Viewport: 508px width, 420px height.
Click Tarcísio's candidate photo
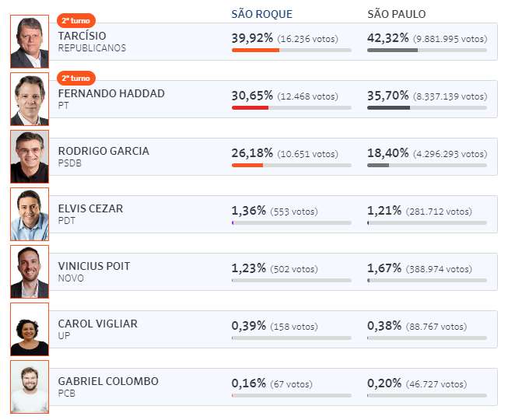(x=30, y=41)
